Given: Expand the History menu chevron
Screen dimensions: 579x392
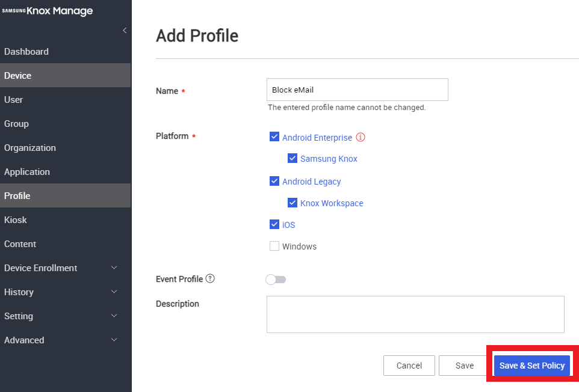Looking at the screenshot, I should 114,292.
